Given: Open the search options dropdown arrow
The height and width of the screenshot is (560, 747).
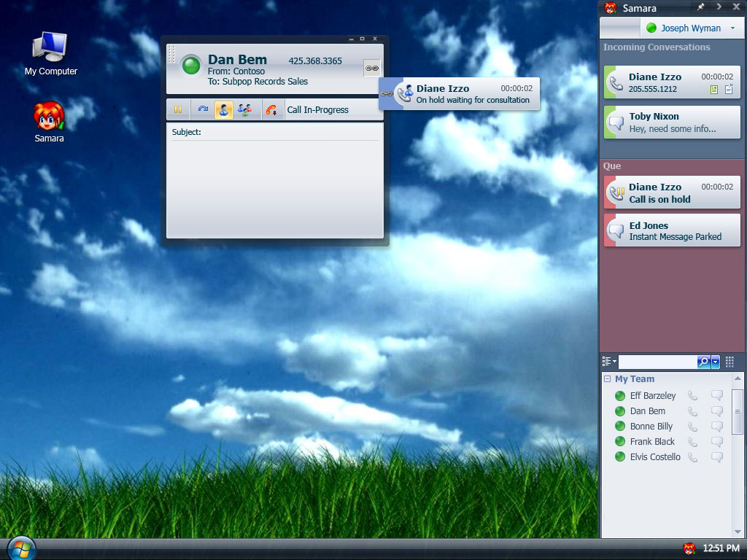Looking at the screenshot, I should click(x=715, y=362).
